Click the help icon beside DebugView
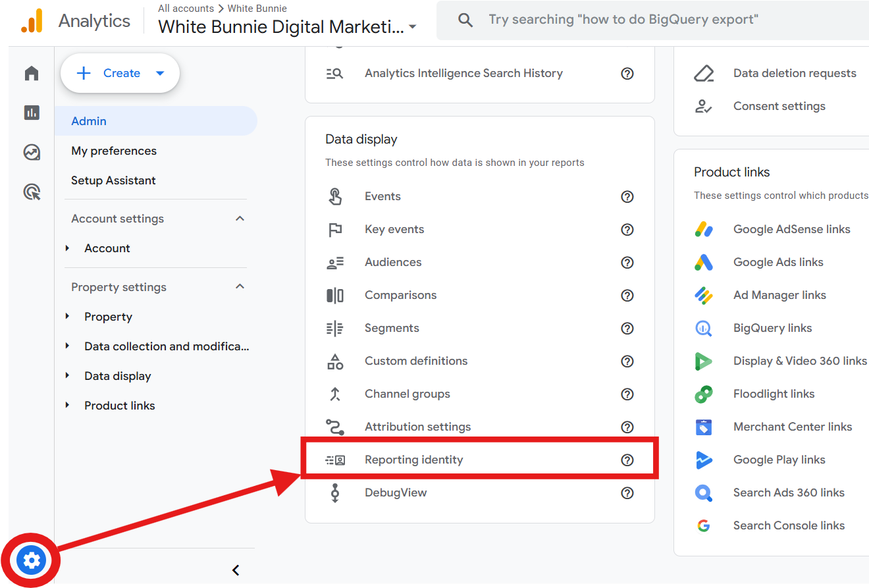This screenshot has height=588, width=869. pos(627,493)
